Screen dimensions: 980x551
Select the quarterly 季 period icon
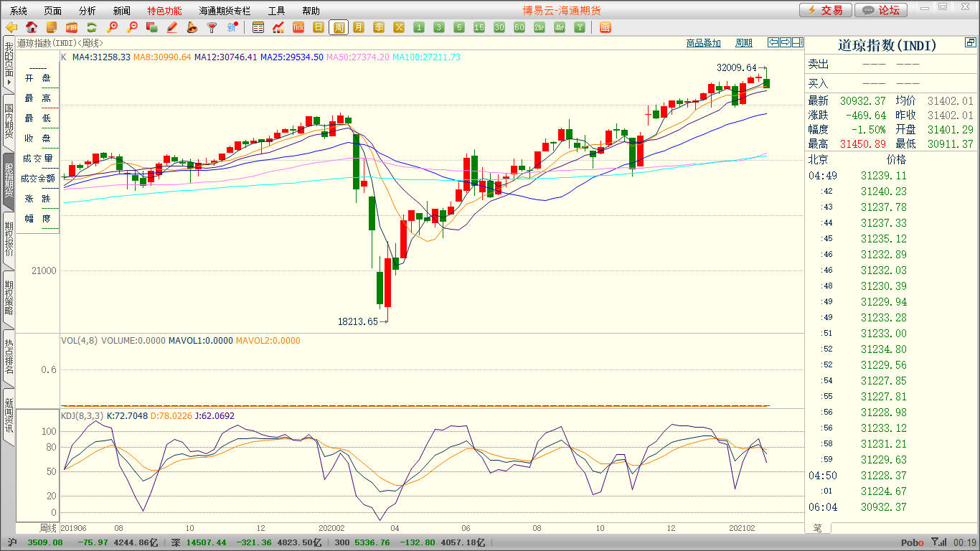(x=379, y=27)
